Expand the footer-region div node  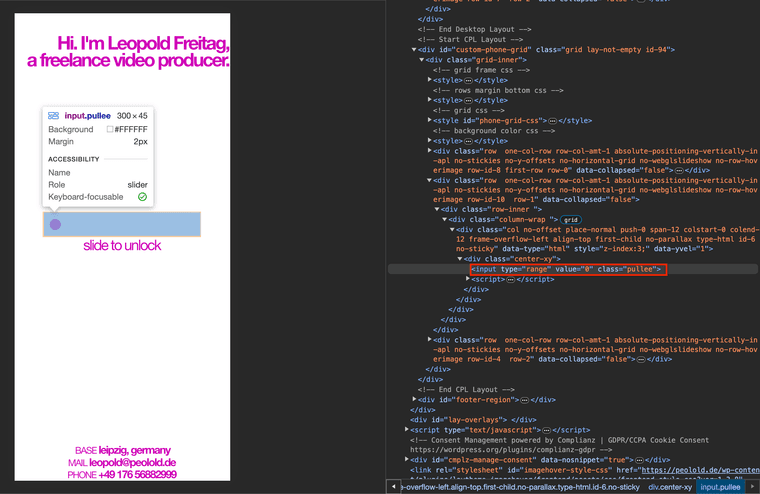pos(415,399)
